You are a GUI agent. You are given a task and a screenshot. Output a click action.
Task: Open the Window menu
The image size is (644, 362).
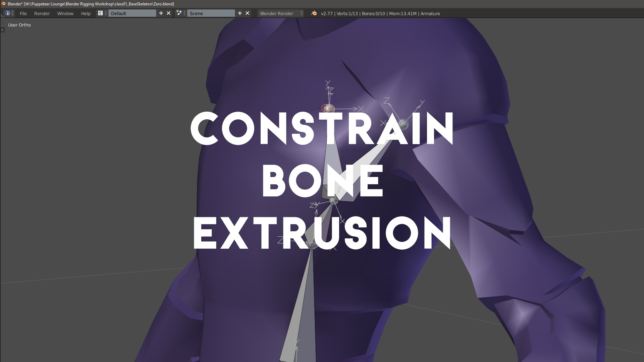65,13
